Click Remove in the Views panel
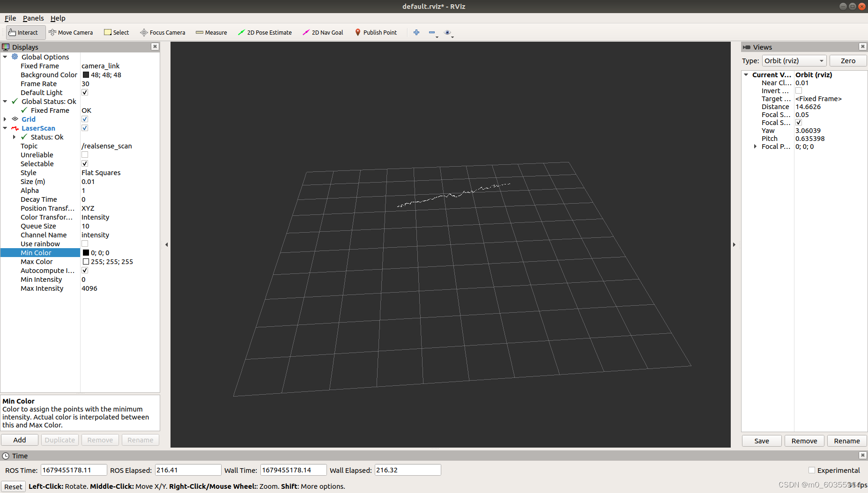Viewport: 868px width, 493px height. [x=804, y=441]
